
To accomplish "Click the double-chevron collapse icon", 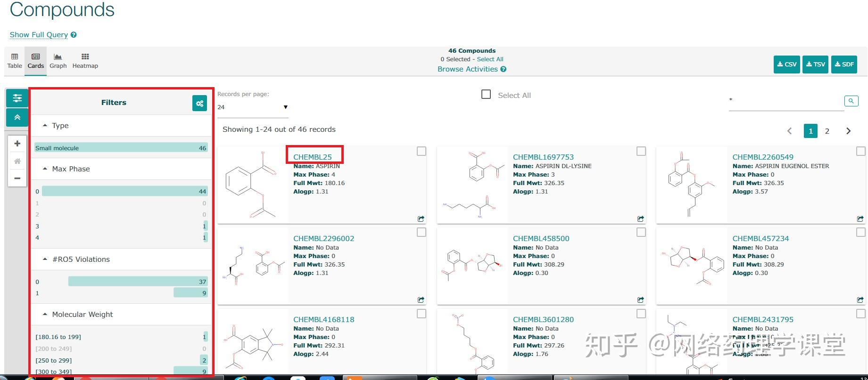I will (x=17, y=117).
